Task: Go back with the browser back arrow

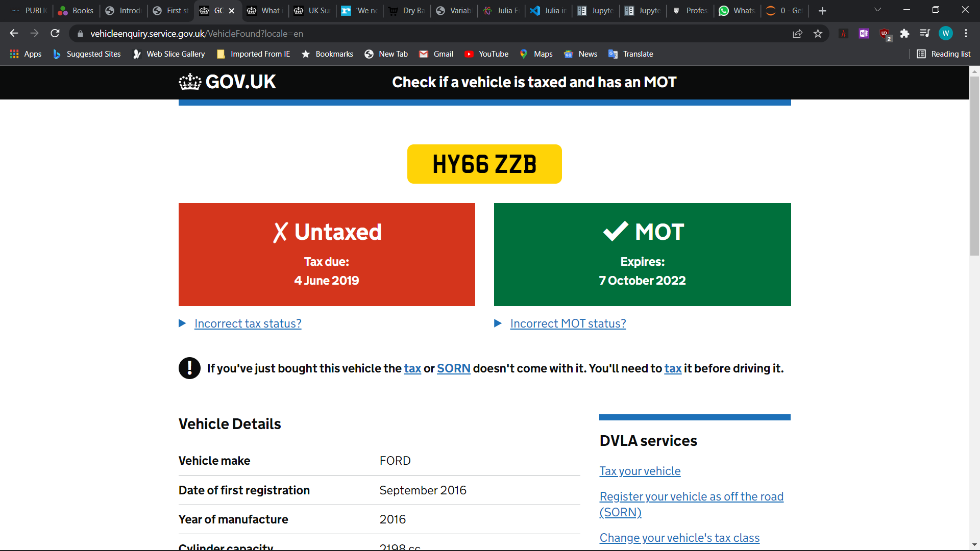Action: (14, 33)
